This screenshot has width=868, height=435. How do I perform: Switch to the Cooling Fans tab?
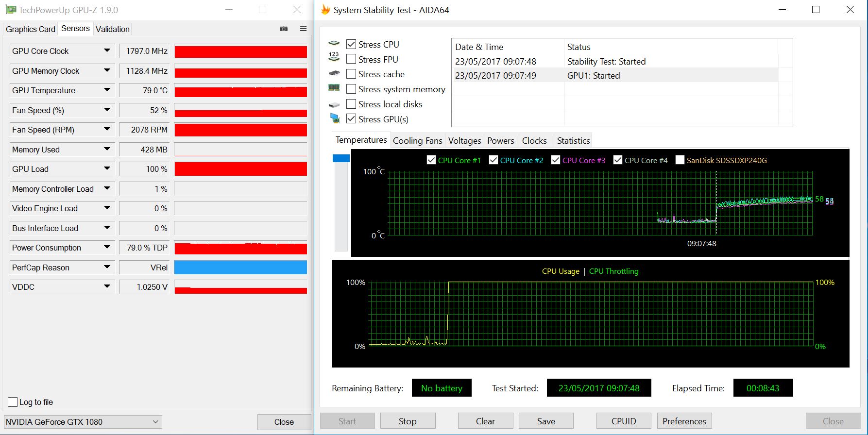tap(418, 141)
